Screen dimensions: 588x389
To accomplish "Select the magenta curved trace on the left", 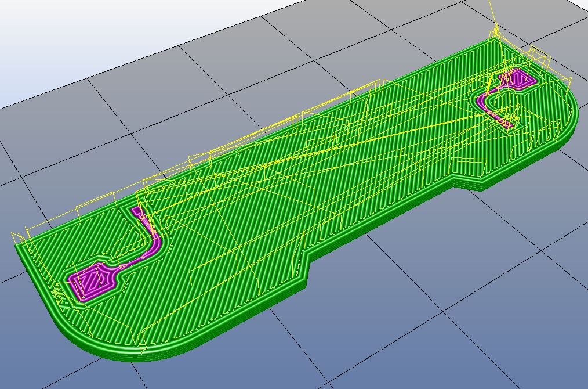I will (152, 244).
